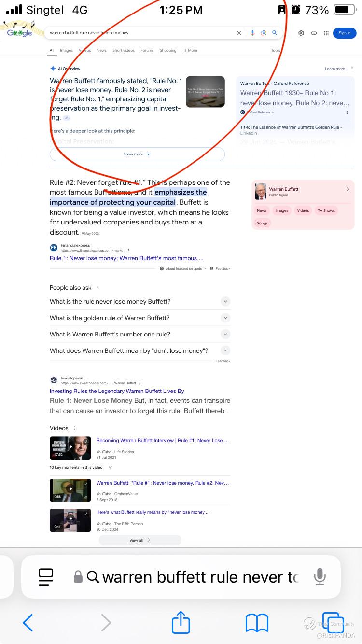
Task: Click View all videos button
Action: pos(140,540)
